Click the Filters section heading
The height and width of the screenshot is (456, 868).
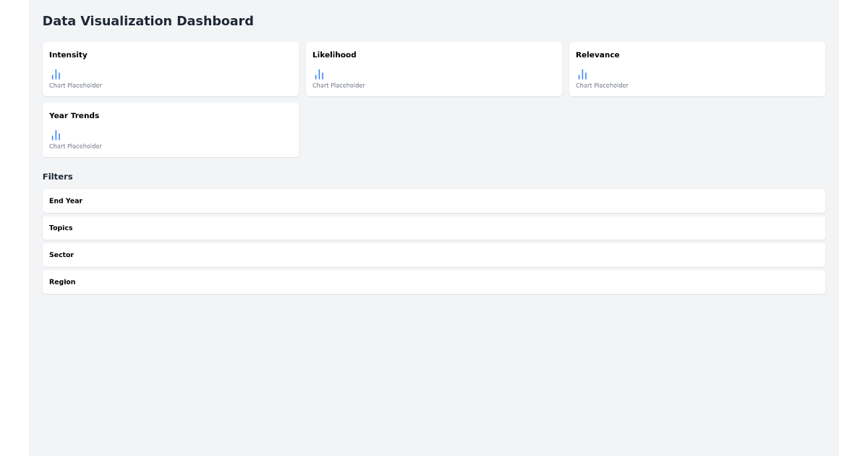click(58, 176)
